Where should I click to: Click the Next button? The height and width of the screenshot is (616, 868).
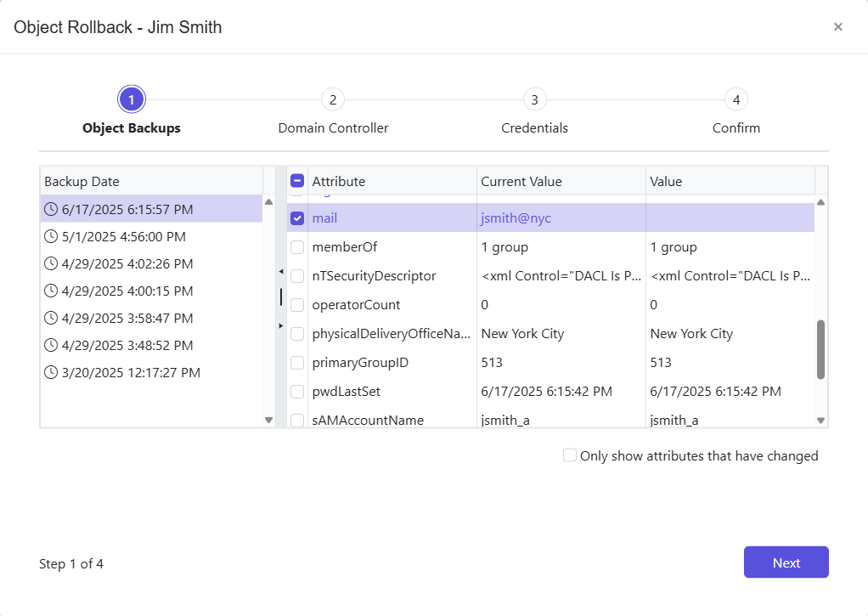(786, 562)
